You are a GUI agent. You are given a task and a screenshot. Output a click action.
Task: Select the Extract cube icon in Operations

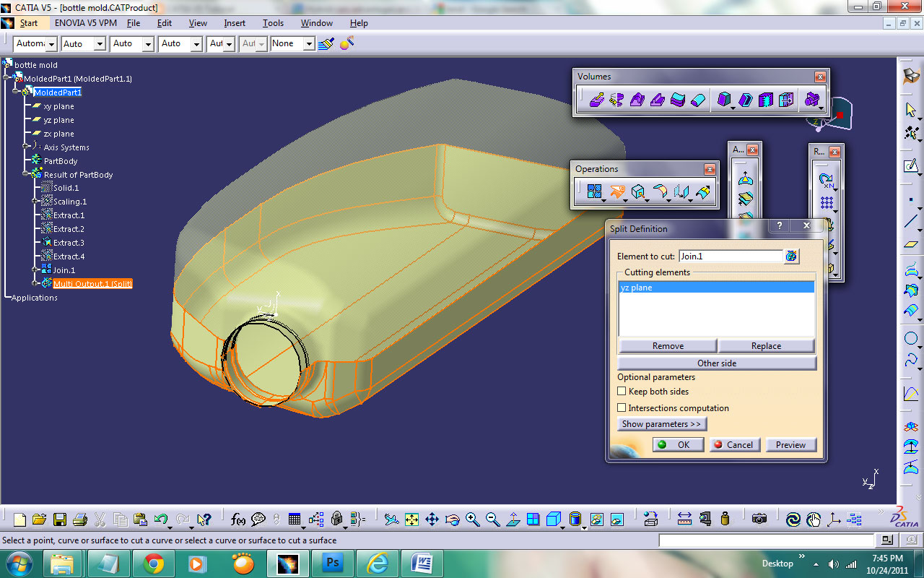[x=637, y=191]
